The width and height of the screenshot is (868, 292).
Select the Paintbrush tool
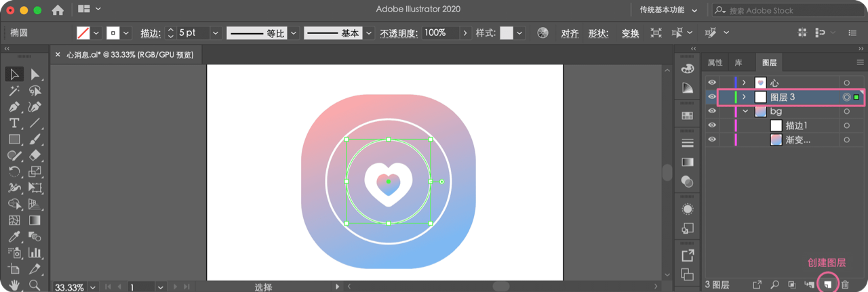[35, 139]
